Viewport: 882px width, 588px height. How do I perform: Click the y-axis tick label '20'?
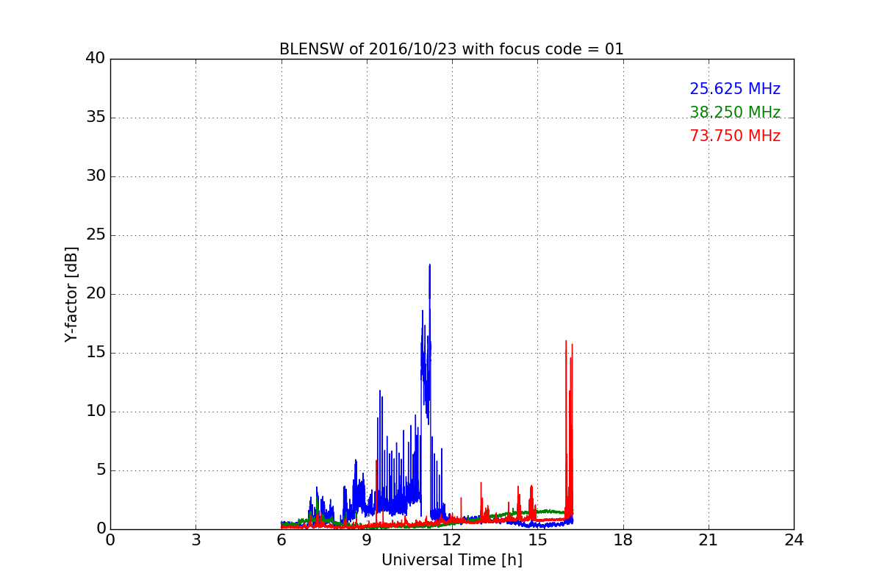click(96, 294)
